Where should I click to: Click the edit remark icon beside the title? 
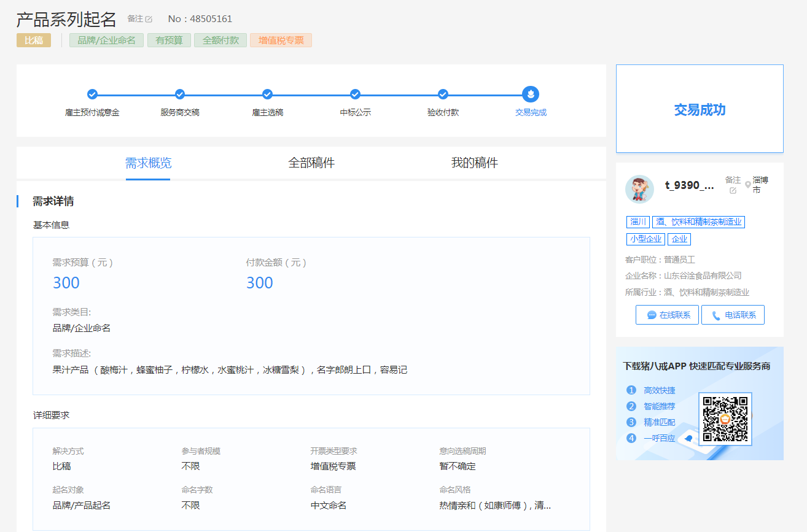(149, 19)
